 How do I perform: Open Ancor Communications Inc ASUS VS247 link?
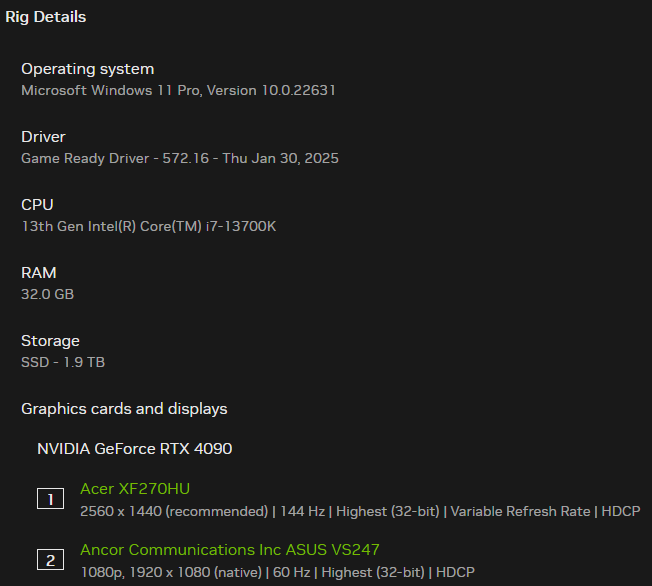pos(230,550)
